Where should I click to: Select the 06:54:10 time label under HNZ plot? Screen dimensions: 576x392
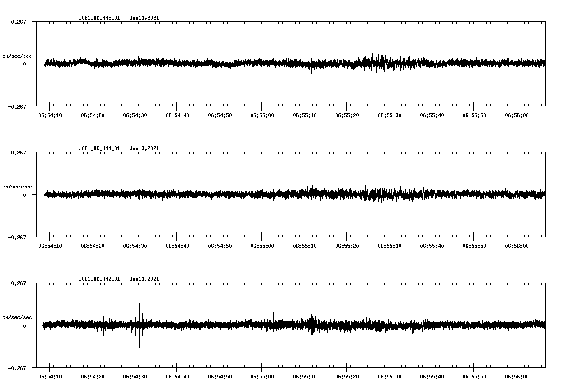50,376
